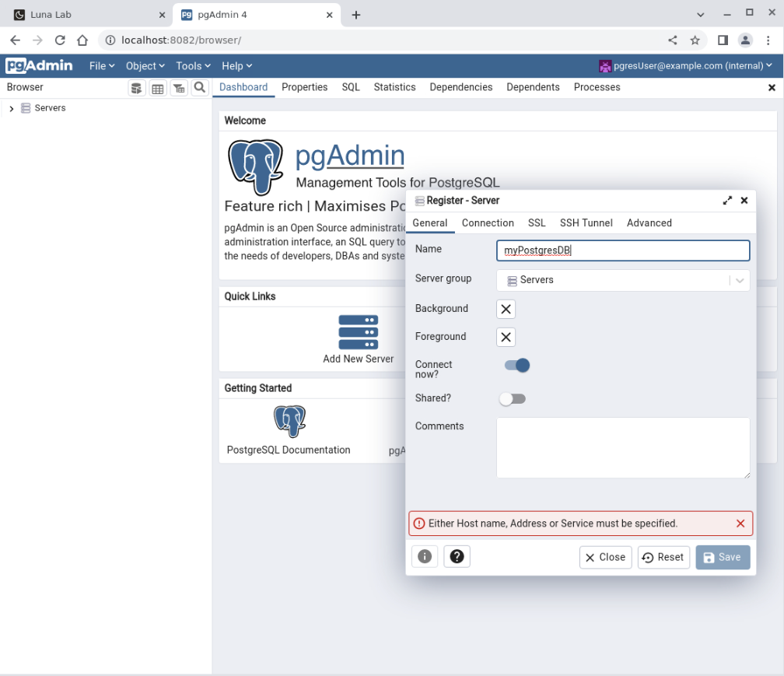Image resolution: width=784 pixels, height=676 pixels.
Task: Open the Dependents tab
Action: pos(533,87)
